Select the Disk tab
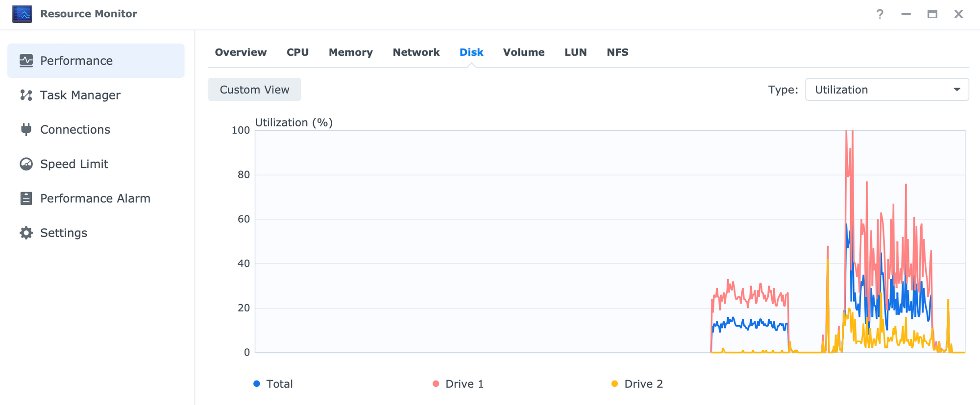This screenshot has width=980, height=405. click(x=471, y=52)
